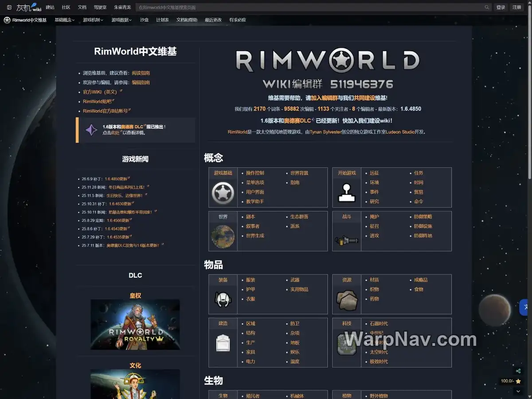
Task: Open the 编辑指南 link
Action: tap(141, 82)
